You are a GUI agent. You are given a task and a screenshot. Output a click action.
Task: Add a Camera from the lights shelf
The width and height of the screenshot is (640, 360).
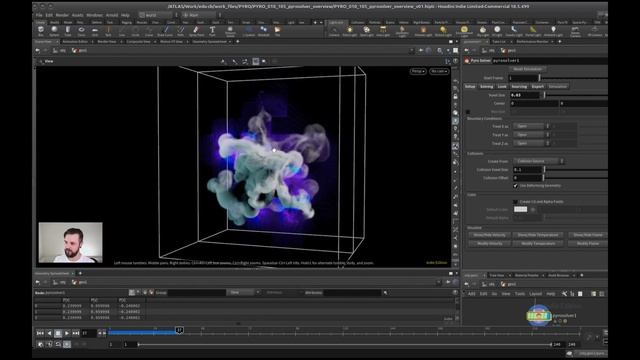[x=334, y=31]
